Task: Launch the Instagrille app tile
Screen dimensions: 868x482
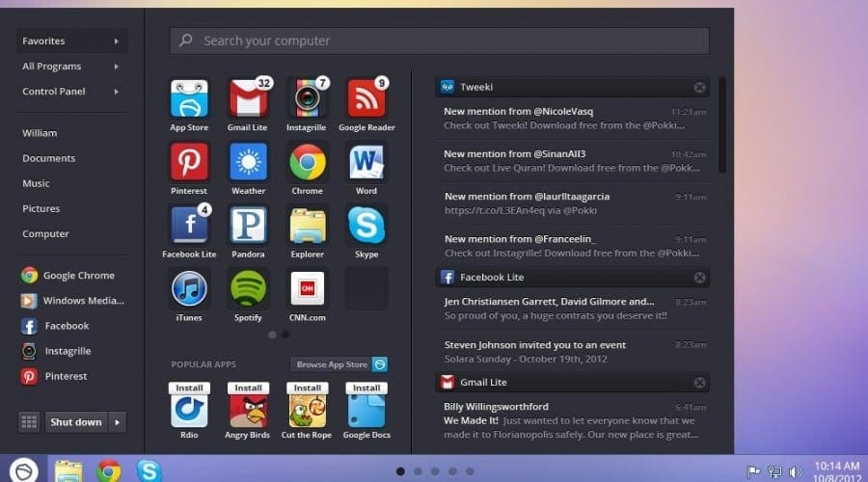Action: point(307,98)
